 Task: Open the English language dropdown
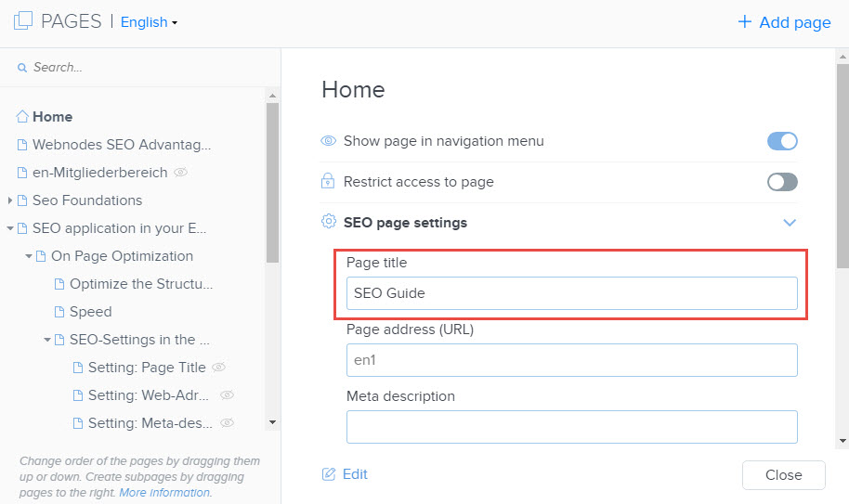point(149,22)
